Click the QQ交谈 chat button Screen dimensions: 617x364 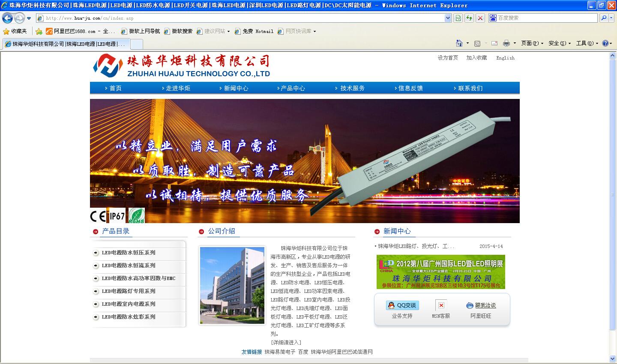click(402, 305)
